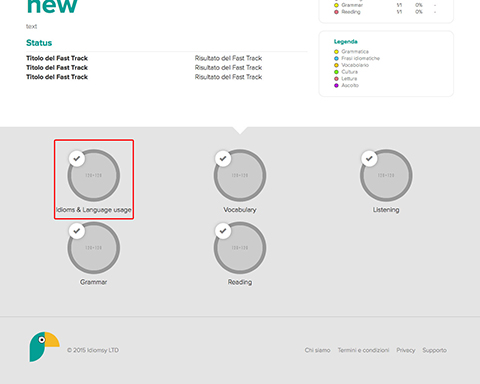Image resolution: width=480 pixels, height=384 pixels.
Task: Click the Frasi idiomatiche legend text
Action: click(x=361, y=58)
